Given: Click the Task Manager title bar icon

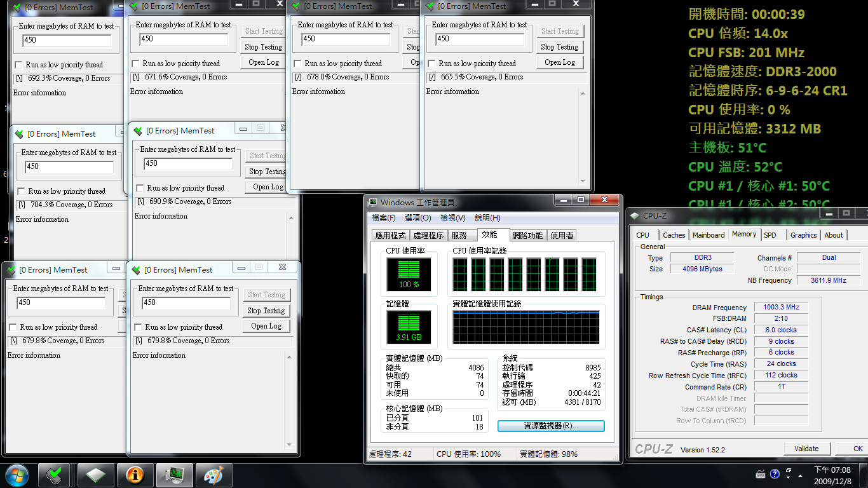Looking at the screenshot, I should (374, 203).
